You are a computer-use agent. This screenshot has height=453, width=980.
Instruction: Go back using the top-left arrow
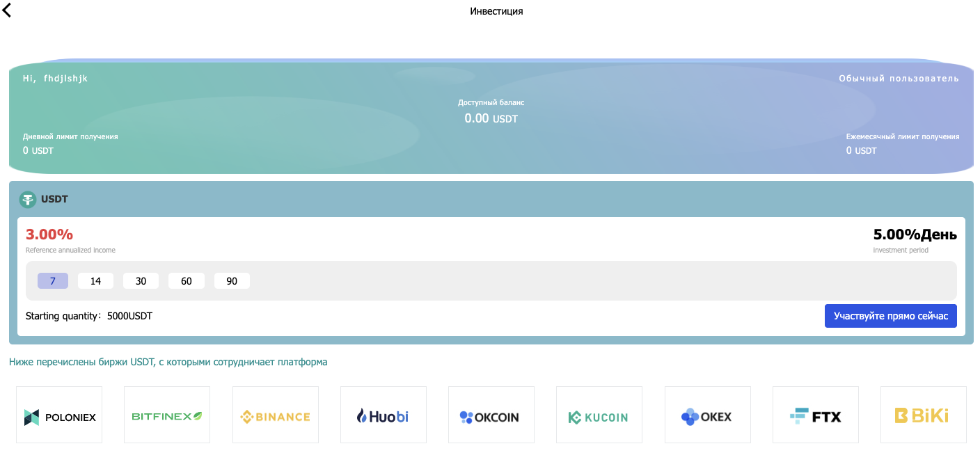pyautogui.click(x=7, y=10)
